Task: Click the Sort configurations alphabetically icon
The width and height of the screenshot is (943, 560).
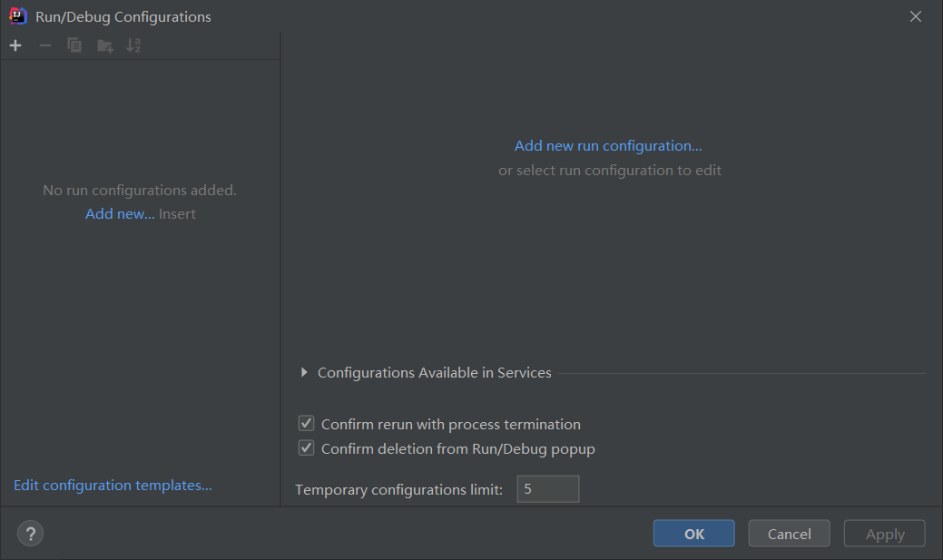Action: point(133,45)
